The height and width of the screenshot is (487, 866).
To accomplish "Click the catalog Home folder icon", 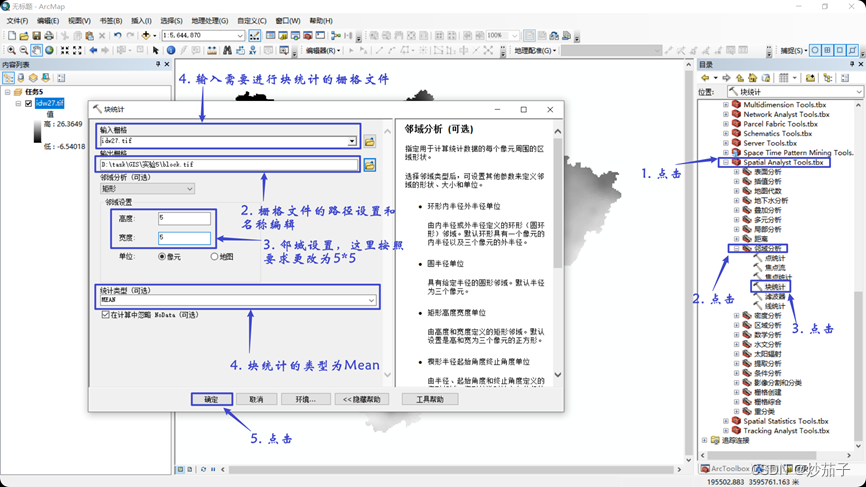I will [x=753, y=78].
